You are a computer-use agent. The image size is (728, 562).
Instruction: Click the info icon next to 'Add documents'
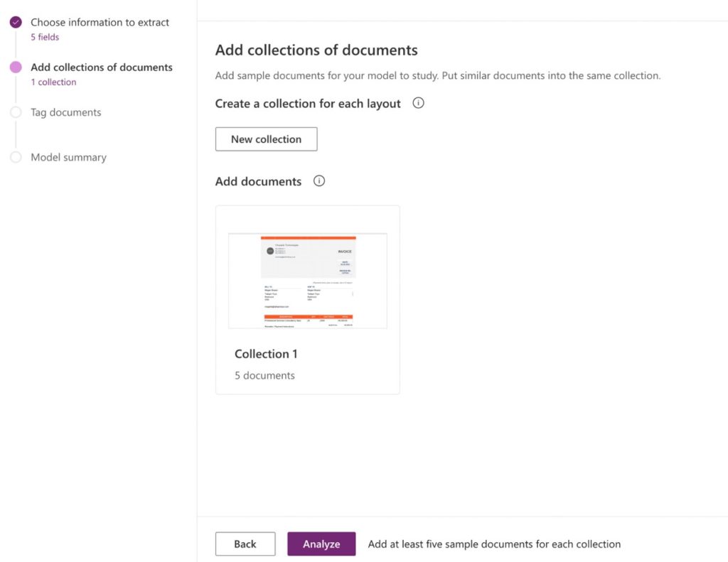(319, 181)
